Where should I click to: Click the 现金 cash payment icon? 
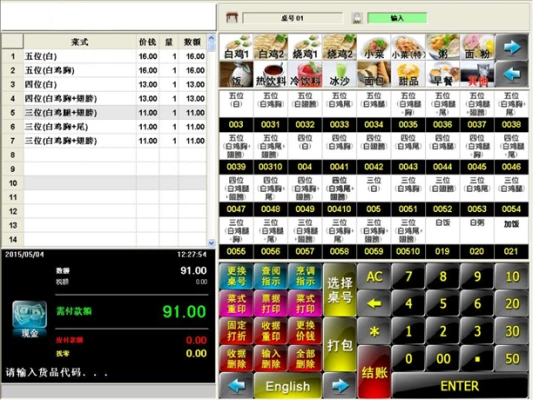tap(30, 319)
